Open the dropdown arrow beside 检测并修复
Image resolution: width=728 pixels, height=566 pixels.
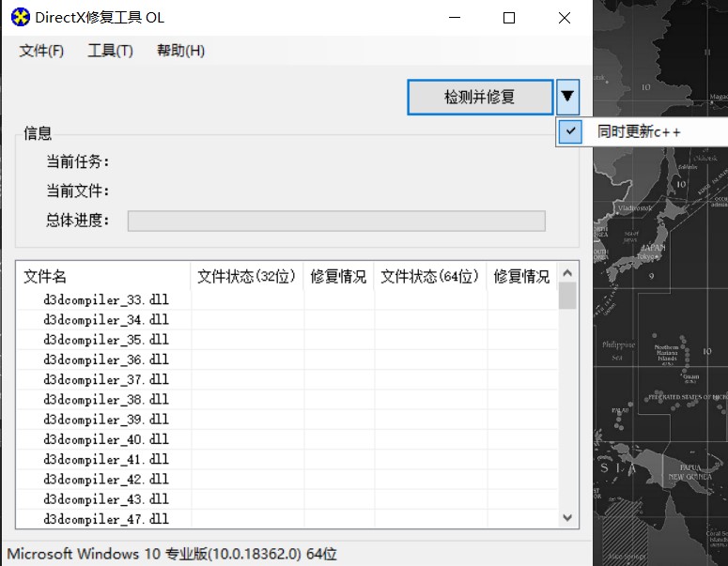[567, 97]
